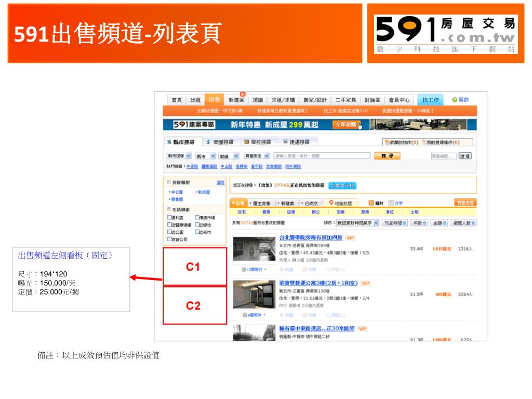Sort by 坪數
This screenshot has width=532, height=399.
click(x=419, y=223)
